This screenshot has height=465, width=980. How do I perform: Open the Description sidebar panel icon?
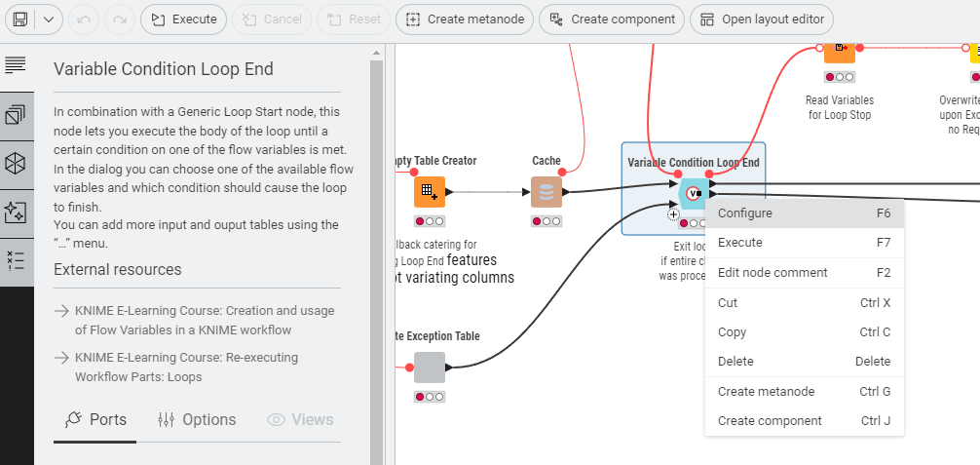point(15,64)
